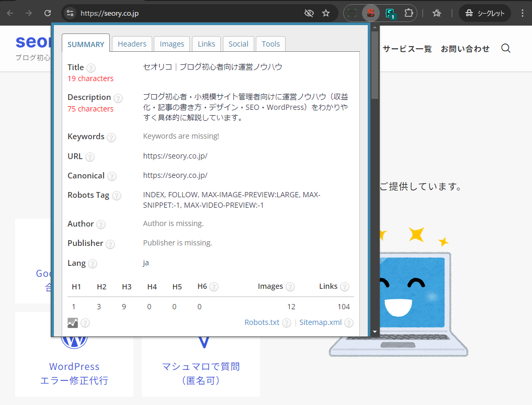
Task: Click the 'Author is missing.' text
Action: point(173,223)
